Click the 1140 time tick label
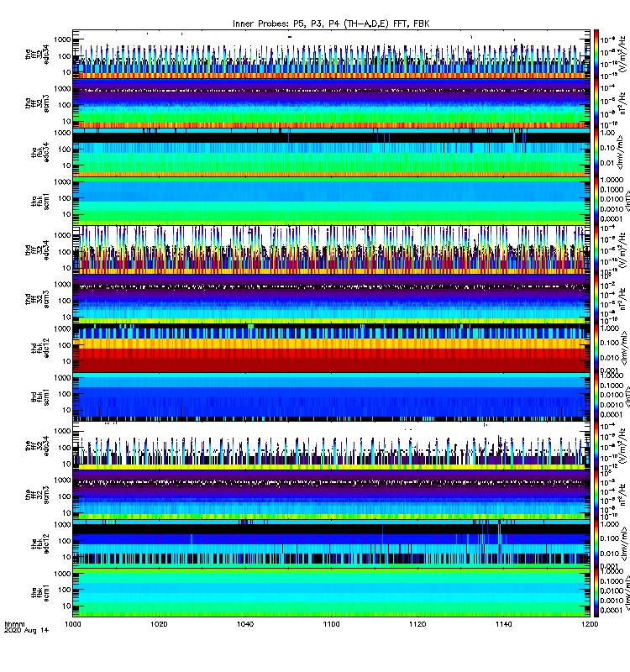Viewport: 630px width, 672px height. [503, 624]
